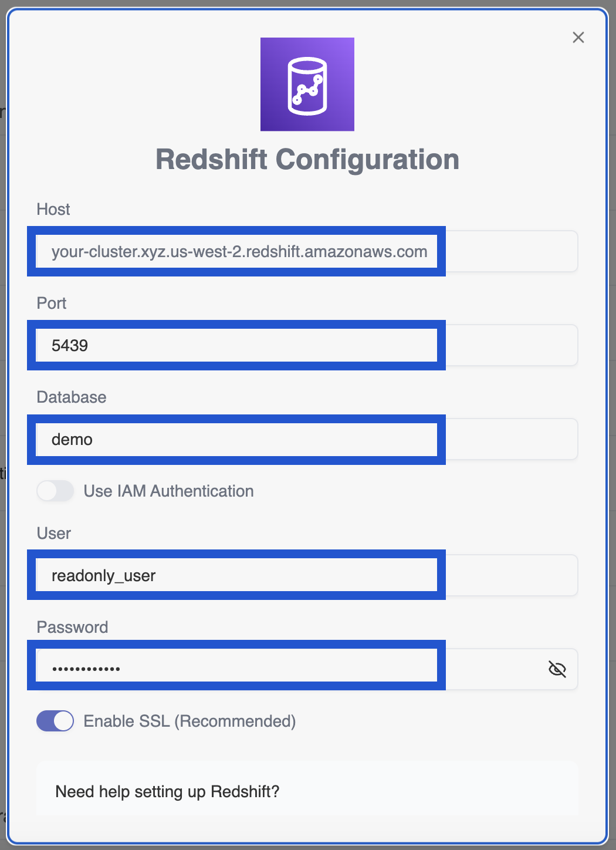Select the demo database name text
This screenshot has width=616, height=850.
[x=71, y=439]
